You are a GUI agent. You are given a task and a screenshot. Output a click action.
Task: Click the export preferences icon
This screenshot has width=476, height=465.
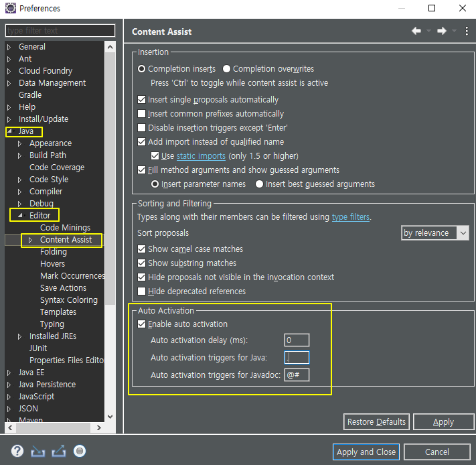pyautogui.click(x=59, y=451)
